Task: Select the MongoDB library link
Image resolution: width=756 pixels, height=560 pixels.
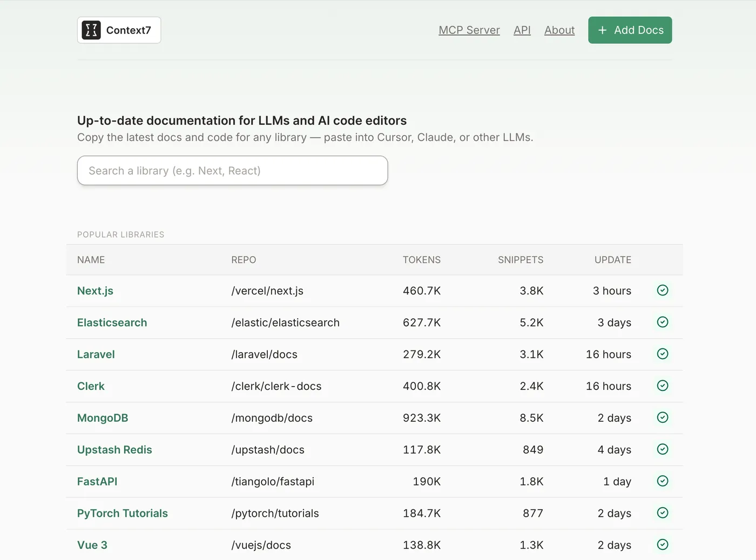Action: click(103, 418)
